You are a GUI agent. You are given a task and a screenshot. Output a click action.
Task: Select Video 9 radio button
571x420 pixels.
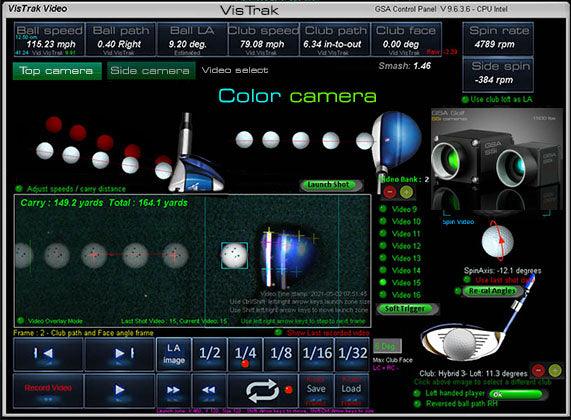pyautogui.click(x=383, y=209)
